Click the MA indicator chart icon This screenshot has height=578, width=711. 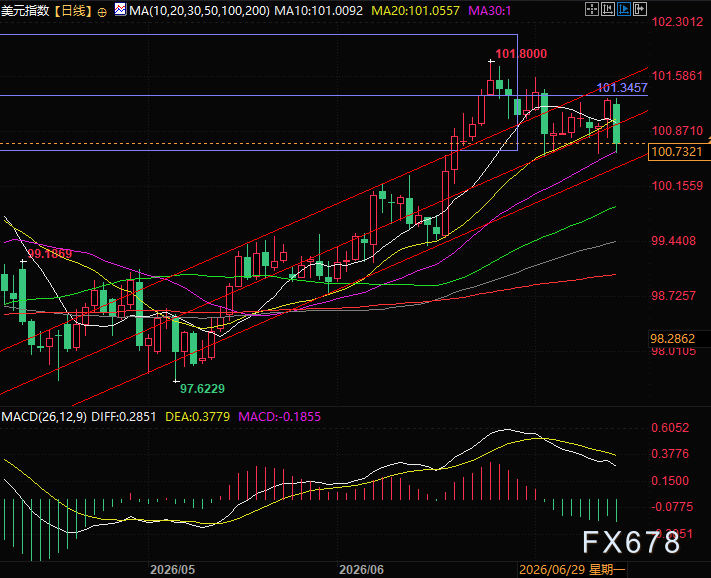(120, 9)
